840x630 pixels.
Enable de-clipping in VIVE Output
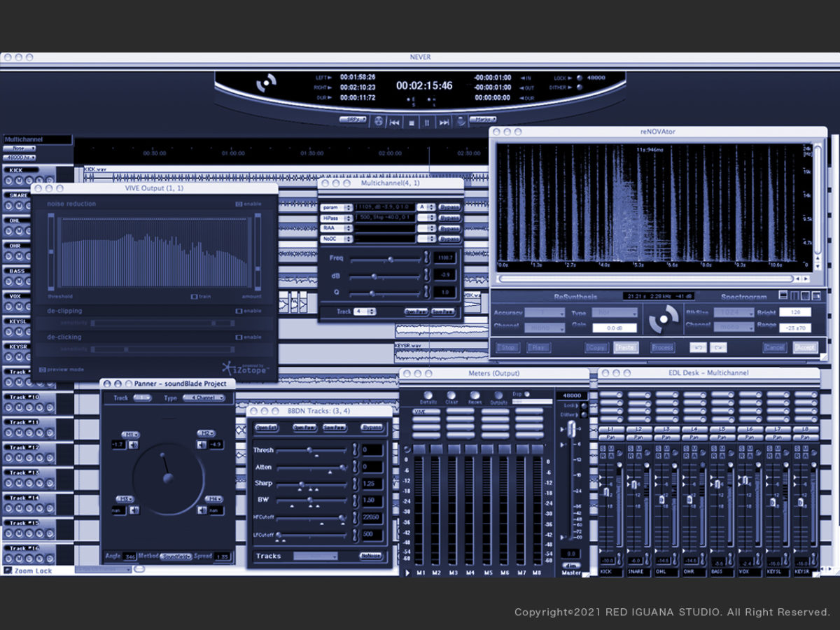[239, 311]
